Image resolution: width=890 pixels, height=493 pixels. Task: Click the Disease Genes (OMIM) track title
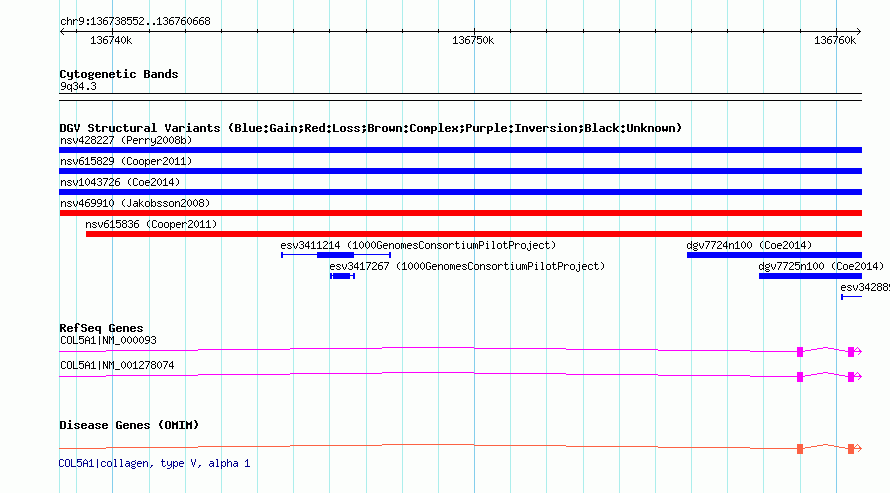(x=129, y=425)
